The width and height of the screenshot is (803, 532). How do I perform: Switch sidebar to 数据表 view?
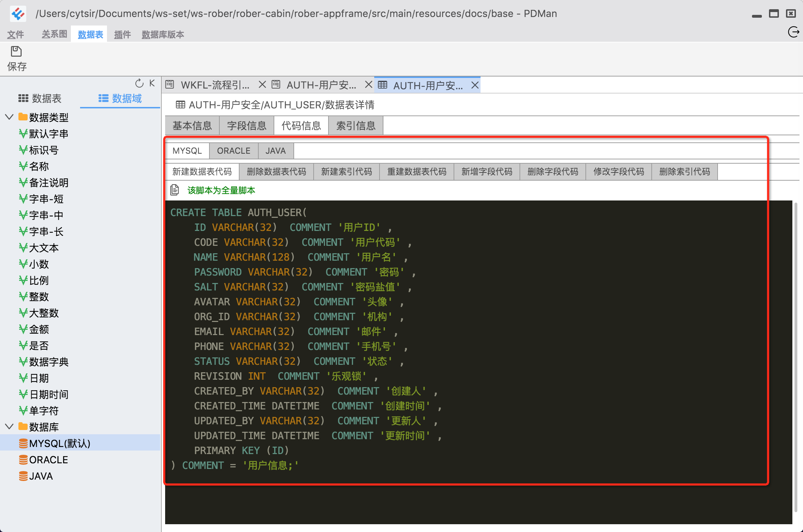coord(40,98)
